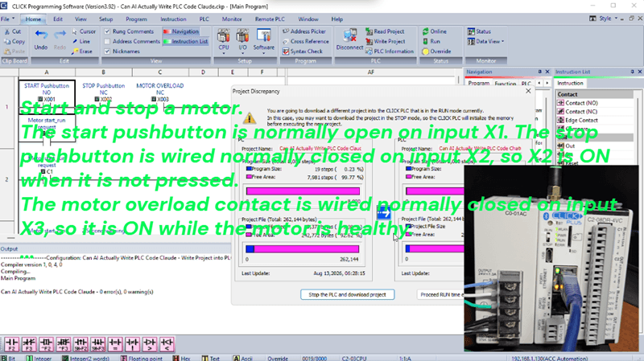Open the Monitor ribbon tab

pyautogui.click(x=232, y=19)
